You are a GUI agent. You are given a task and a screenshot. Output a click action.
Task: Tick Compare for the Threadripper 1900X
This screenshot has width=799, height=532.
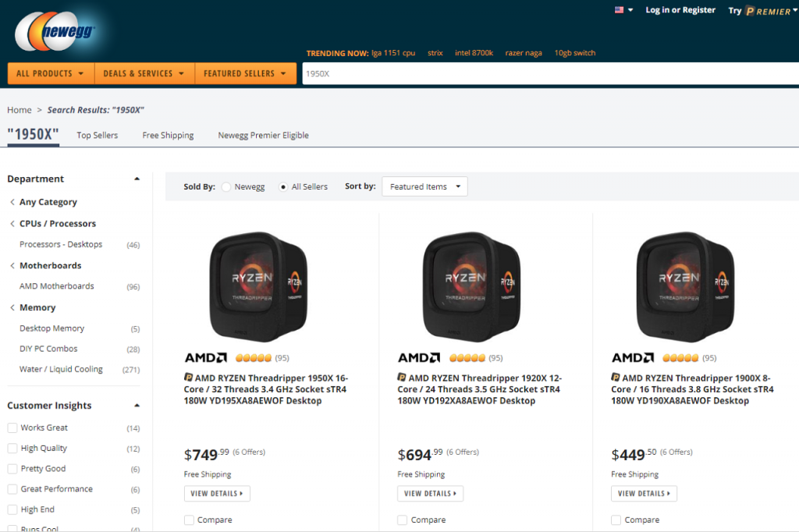[x=616, y=520]
